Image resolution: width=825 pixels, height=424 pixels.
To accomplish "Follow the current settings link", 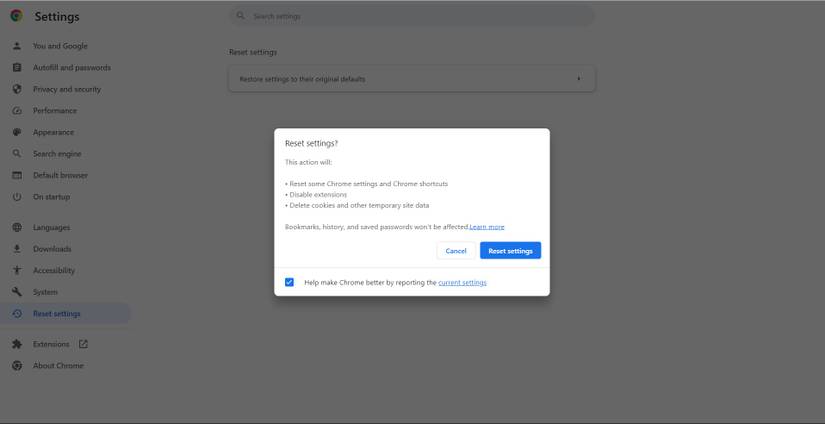I will 462,283.
